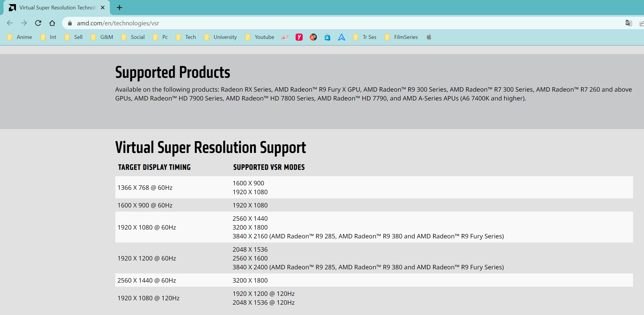Open the Google Translate icon in address bar
Screen dimensions: 644x315
point(629,23)
